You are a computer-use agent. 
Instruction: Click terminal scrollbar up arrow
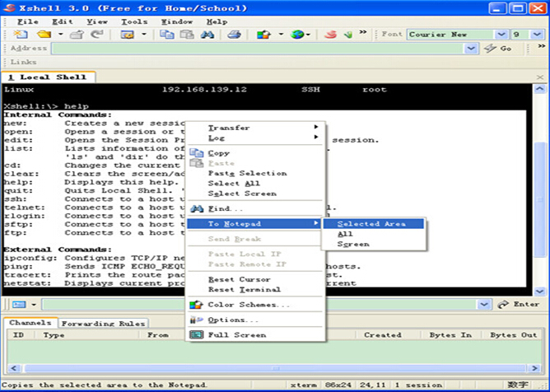[540, 89]
